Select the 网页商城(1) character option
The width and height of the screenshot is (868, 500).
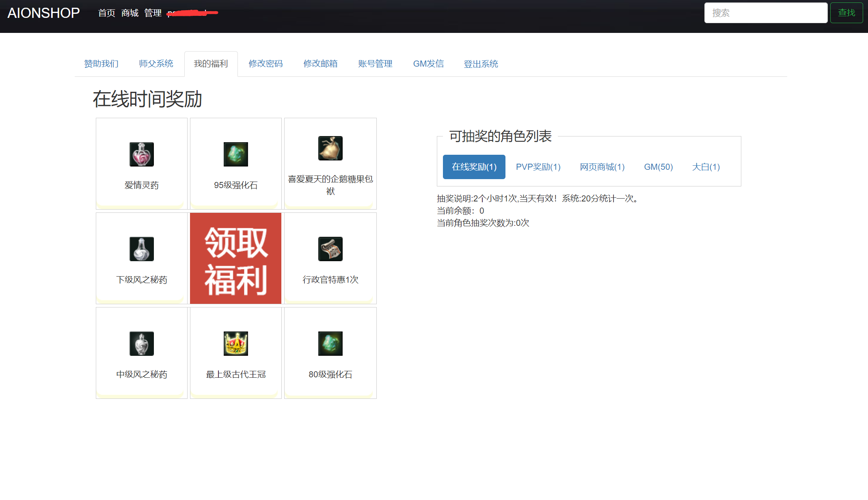point(602,167)
